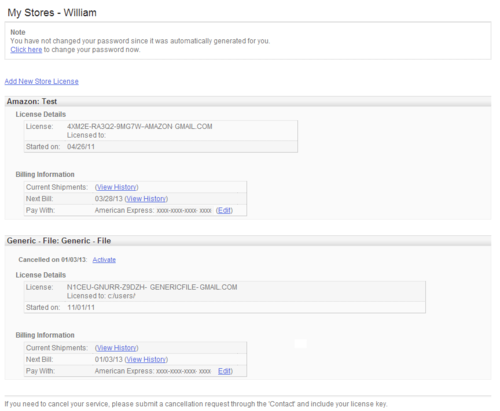Viewport: 500px width, 411px height.
Task: View Current Shipments history for Generic File store
Action: pyautogui.click(x=117, y=348)
